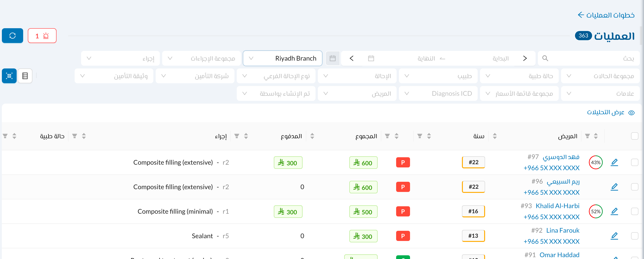
Task: Click the 43% progress circle
Action: pyautogui.click(x=596, y=162)
